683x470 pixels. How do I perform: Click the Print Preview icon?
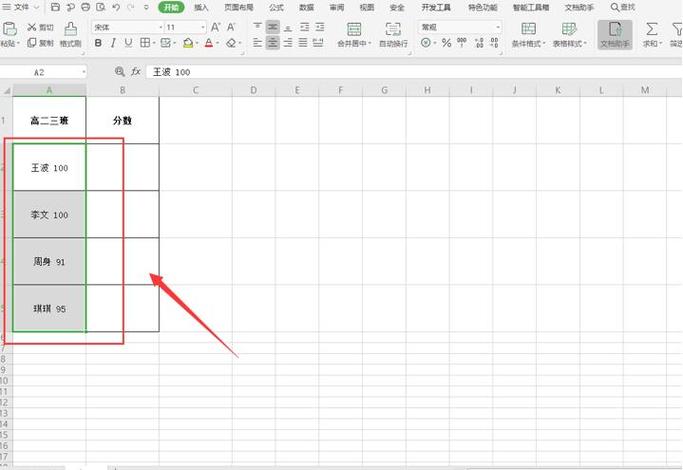pos(101,7)
